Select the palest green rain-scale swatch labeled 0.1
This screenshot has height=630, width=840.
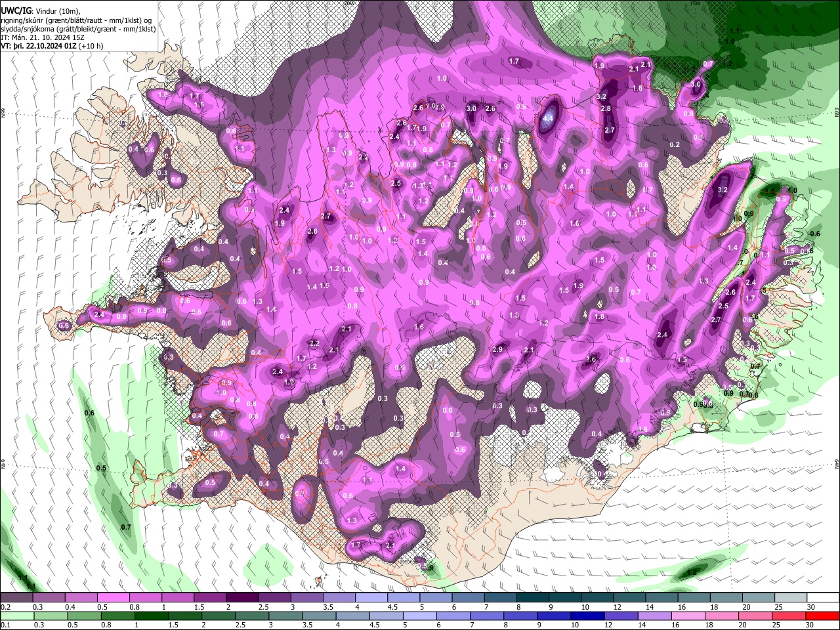click(18, 616)
